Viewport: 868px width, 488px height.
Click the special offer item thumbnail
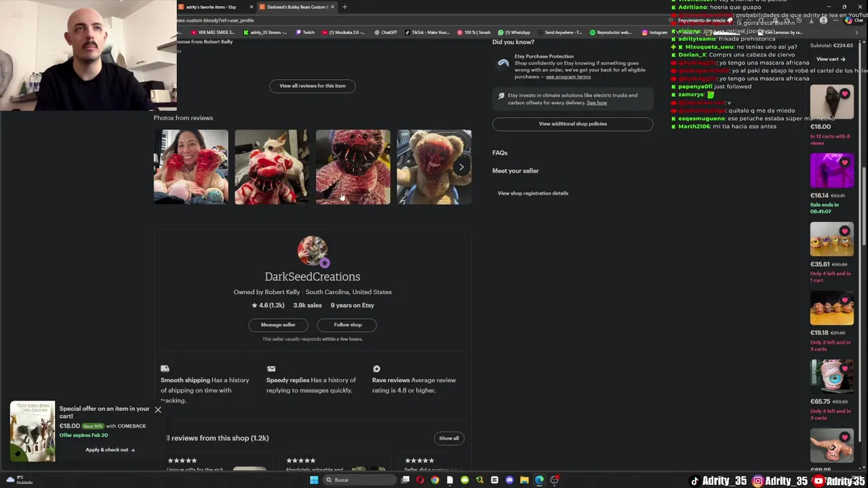[x=33, y=431]
